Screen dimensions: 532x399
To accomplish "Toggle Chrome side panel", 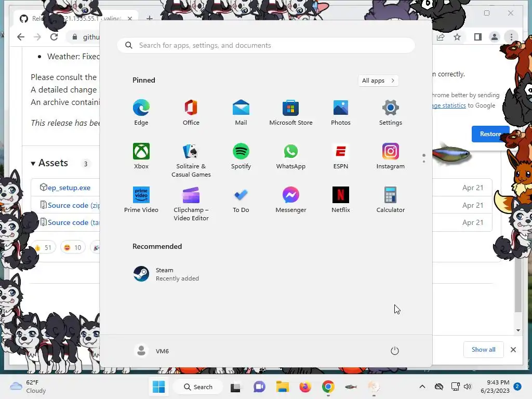I will (x=478, y=37).
